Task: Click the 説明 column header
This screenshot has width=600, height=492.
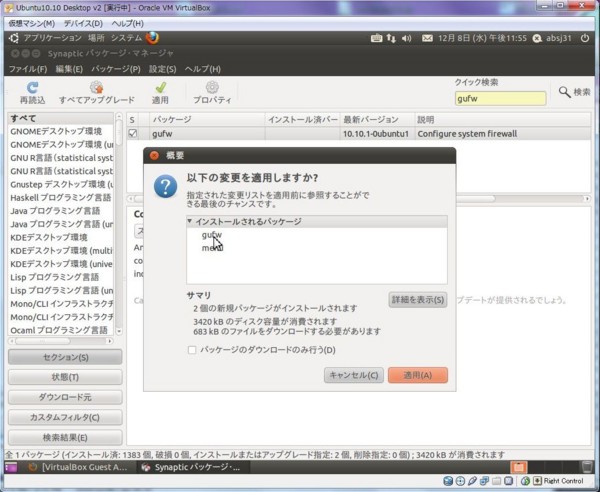Action: click(x=503, y=120)
